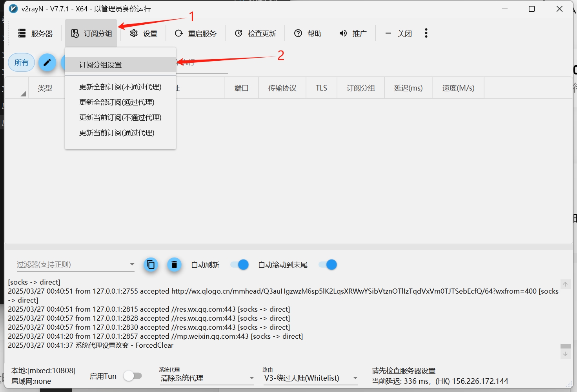
Task: Open the 服务器 servers menu
Action: pos(35,33)
